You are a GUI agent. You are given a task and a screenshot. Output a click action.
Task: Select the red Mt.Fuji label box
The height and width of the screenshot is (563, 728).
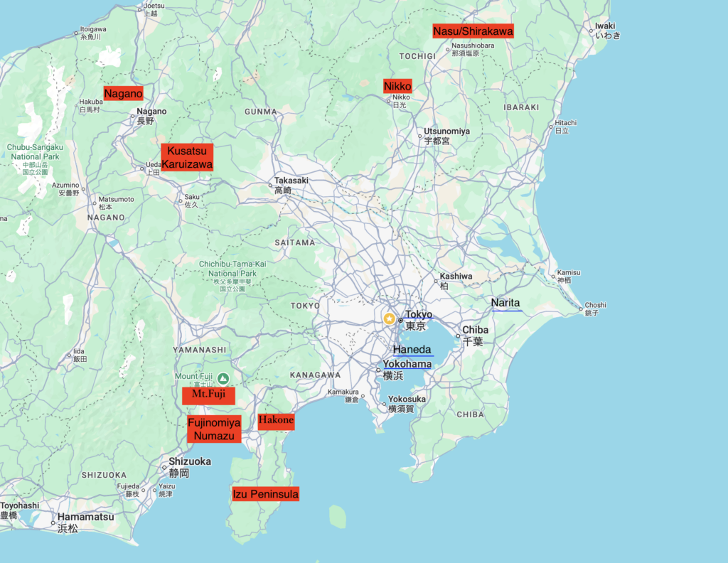point(208,395)
